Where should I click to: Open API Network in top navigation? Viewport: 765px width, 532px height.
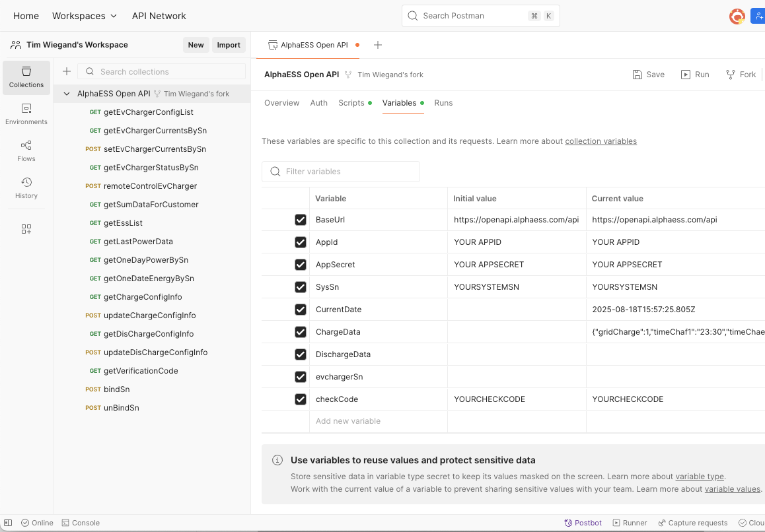159,16
